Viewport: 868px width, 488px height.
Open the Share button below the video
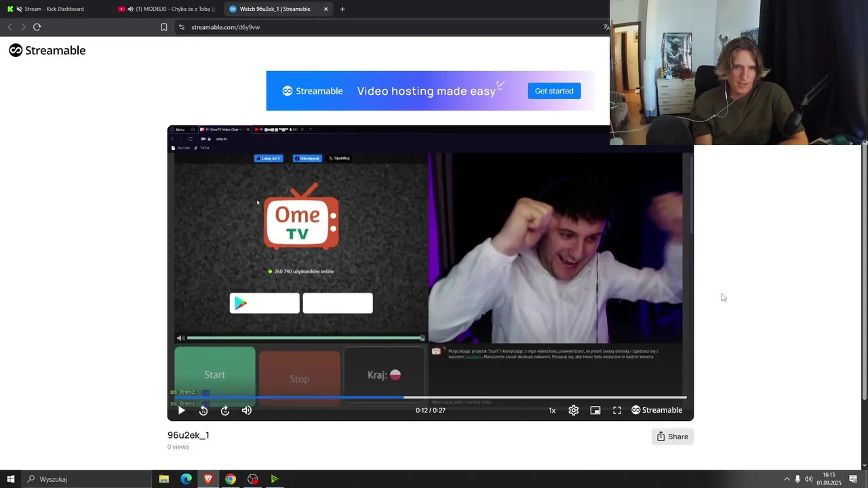(673, 436)
